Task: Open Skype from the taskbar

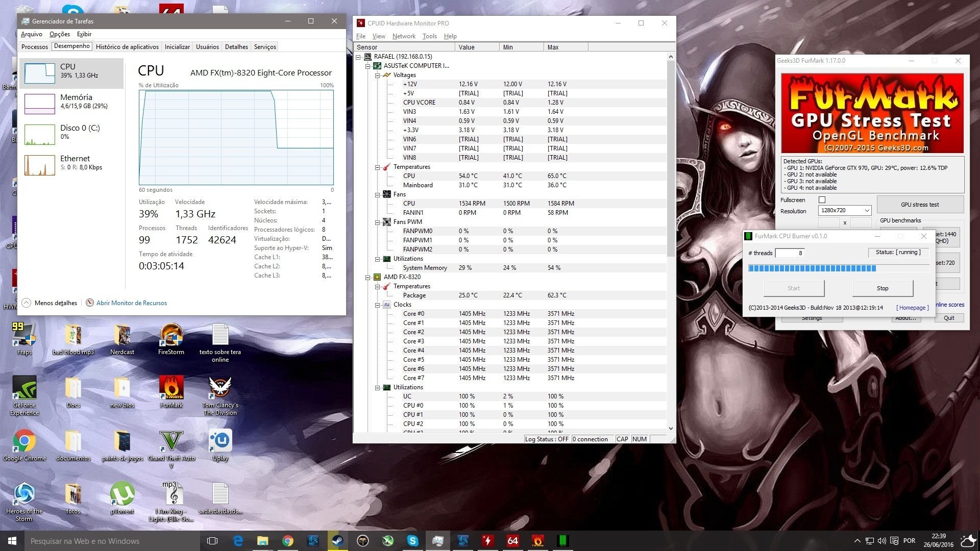Action: (x=412, y=541)
